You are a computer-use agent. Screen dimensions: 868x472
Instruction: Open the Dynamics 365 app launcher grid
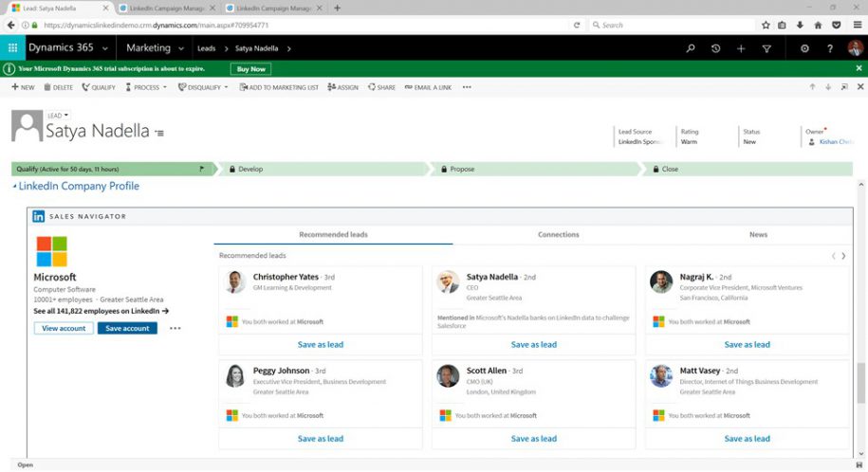(x=12, y=48)
